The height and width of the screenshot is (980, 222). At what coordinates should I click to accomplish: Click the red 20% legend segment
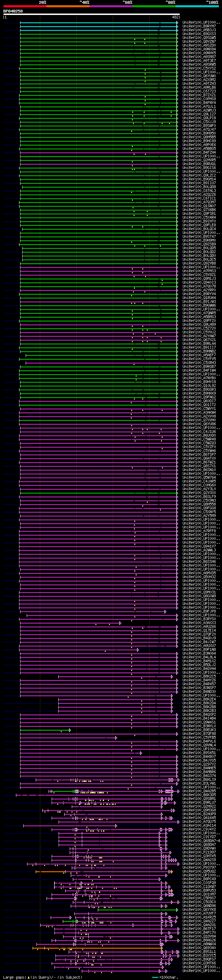point(25,6)
